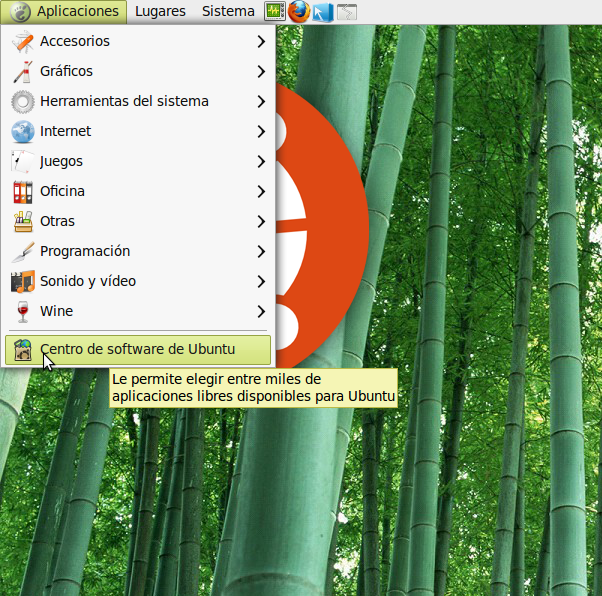The width and height of the screenshot is (602, 596).
Task: Expand the Otras submenu arrow
Action: [261, 221]
